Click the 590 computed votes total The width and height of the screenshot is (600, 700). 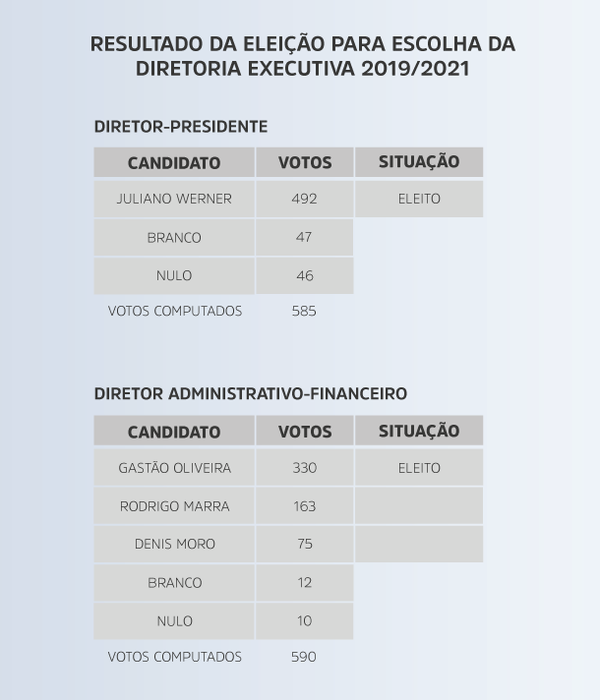click(304, 657)
